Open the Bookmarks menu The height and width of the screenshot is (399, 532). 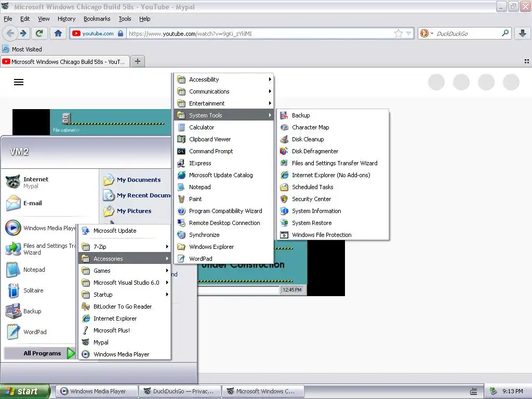[97, 19]
